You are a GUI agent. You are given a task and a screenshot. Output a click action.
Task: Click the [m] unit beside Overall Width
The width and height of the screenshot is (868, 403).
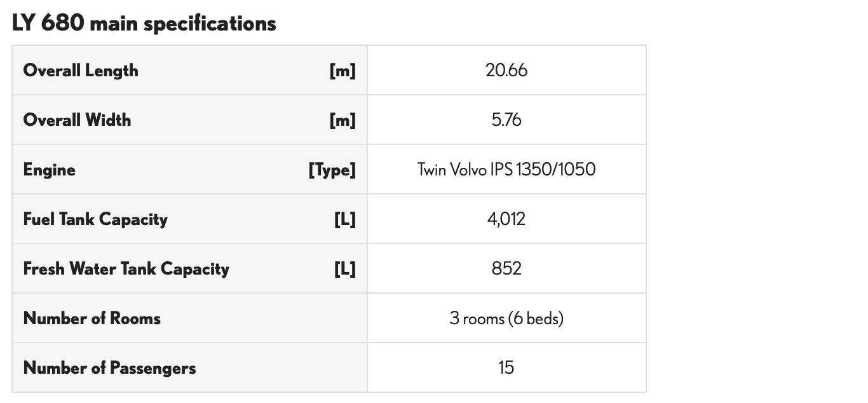(x=342, y=120)
